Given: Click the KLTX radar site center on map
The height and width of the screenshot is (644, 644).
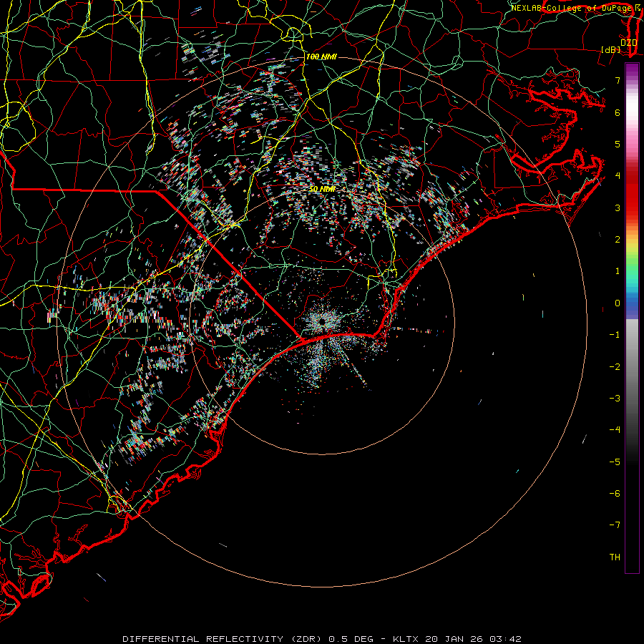Looking at the screenshot, I should pos(323,321).
